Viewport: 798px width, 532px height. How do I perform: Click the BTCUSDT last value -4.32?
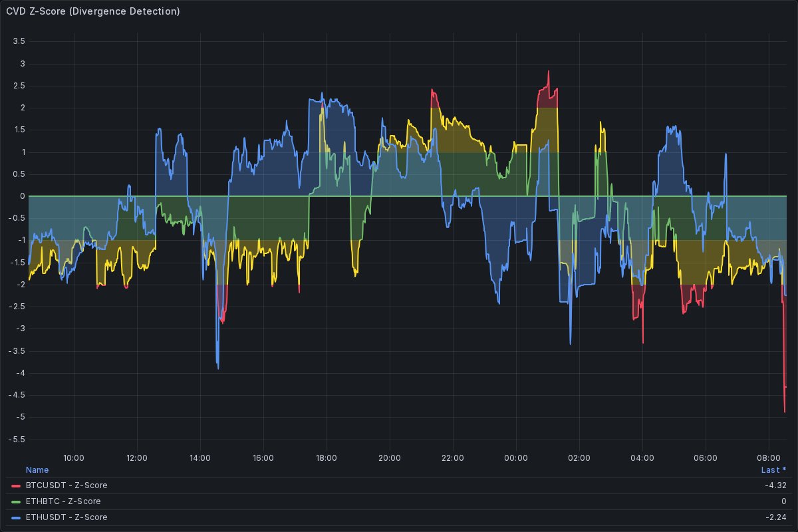[775, 485]
